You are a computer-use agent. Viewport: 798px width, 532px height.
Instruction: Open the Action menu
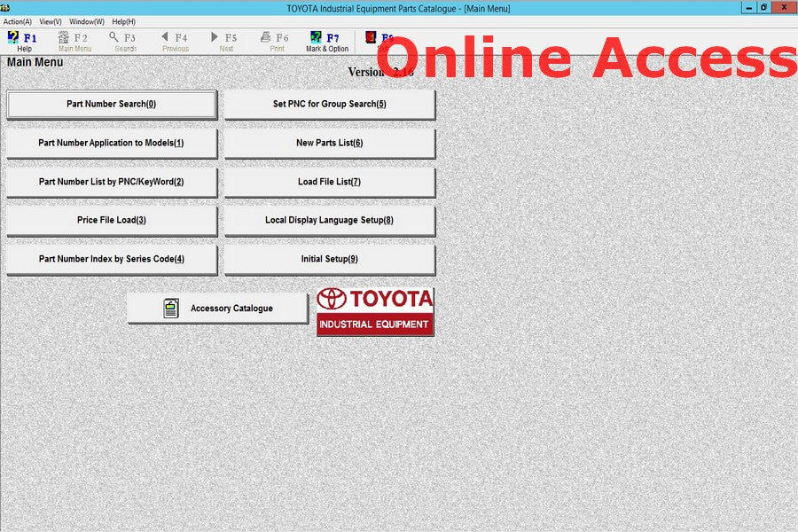point(18,21)
